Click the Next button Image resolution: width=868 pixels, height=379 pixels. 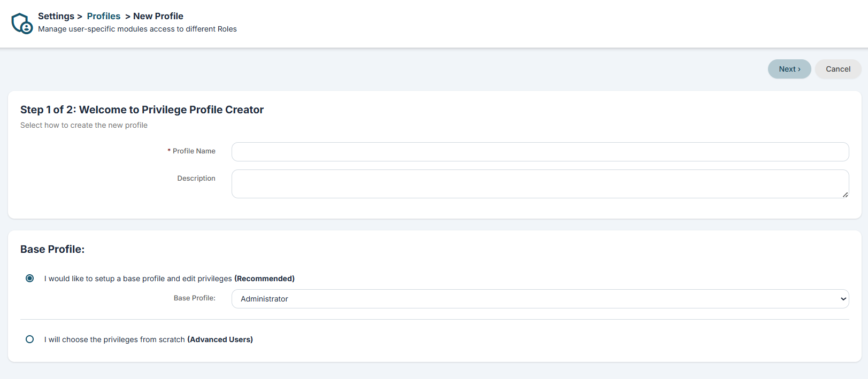[x=789, y=69]
